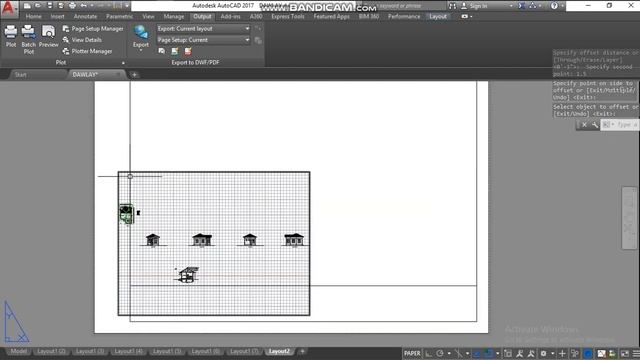Viewport: 640px width, 360px height.
Task: Click Open in Quick Access toolbar
Action: coord(38,6)
